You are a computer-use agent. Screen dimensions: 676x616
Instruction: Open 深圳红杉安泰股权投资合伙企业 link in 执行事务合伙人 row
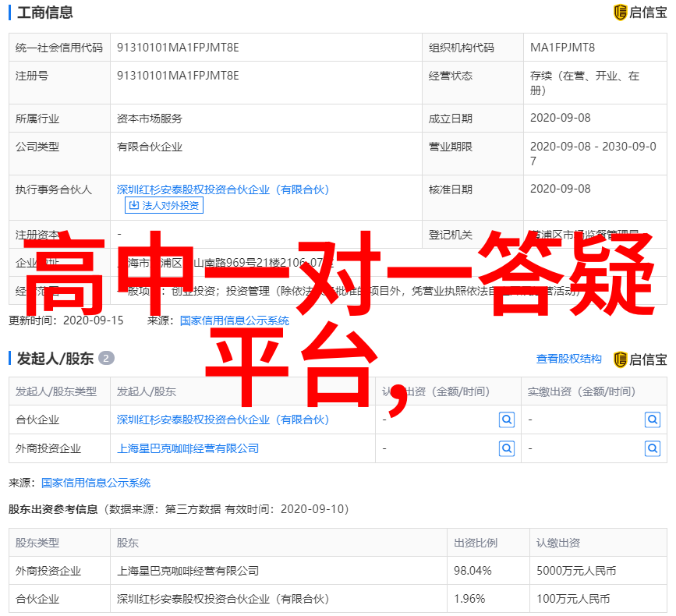[223, 189]
